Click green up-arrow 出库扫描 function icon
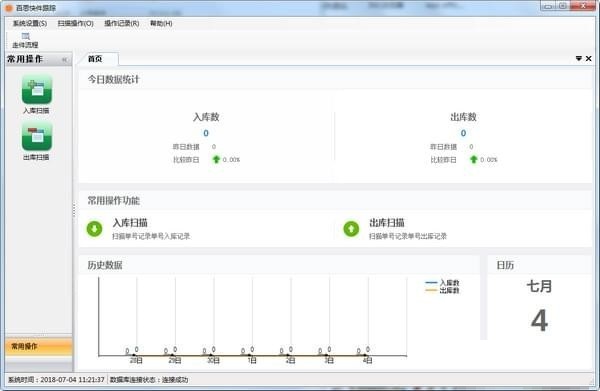 [x=351, y=229]
